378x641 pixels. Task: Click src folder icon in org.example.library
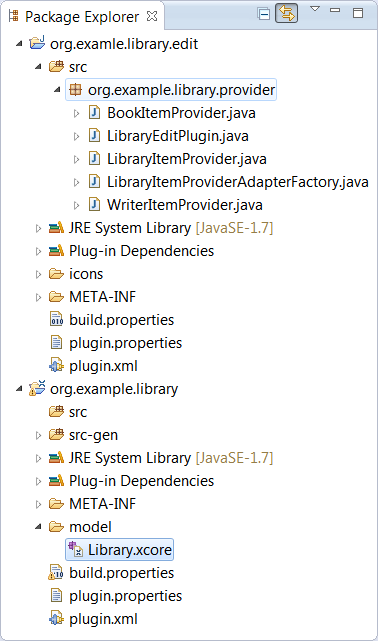[x=56, y=411]
